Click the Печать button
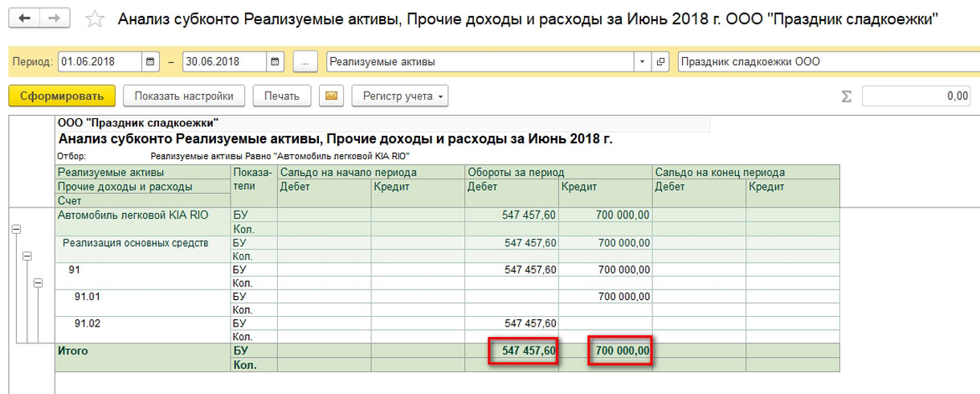 282,96
